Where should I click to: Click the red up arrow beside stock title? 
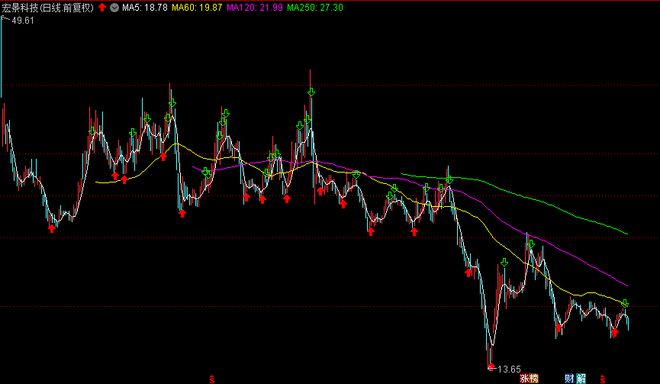point(102,8)
